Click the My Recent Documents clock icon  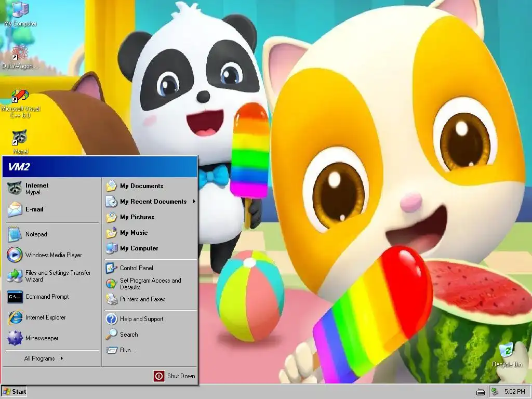pyautogui.click(x=111, y=202)
